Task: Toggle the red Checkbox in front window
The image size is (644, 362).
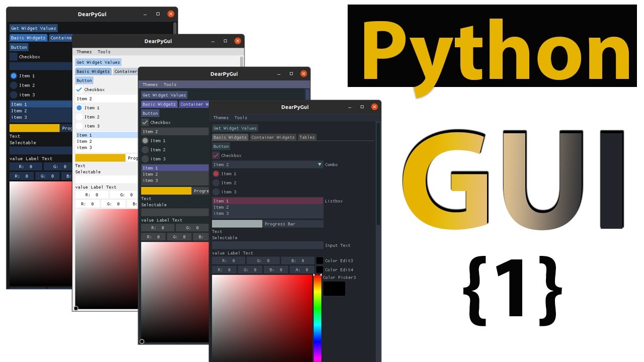Action: tap(216, 155)
